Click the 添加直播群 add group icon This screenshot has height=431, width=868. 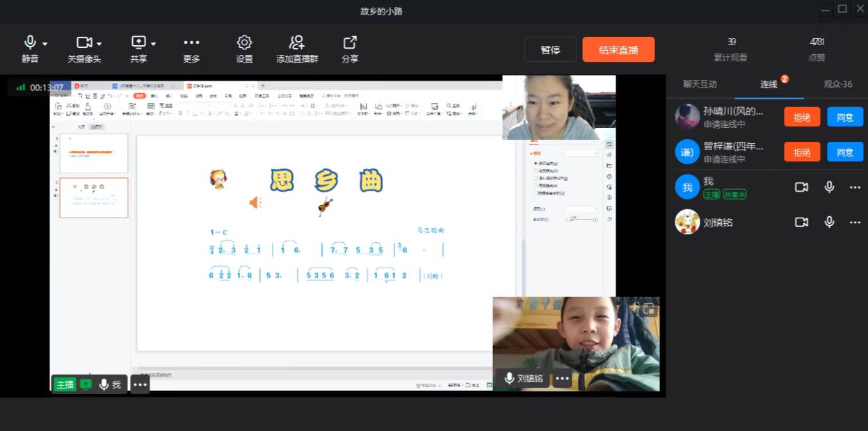297,42
